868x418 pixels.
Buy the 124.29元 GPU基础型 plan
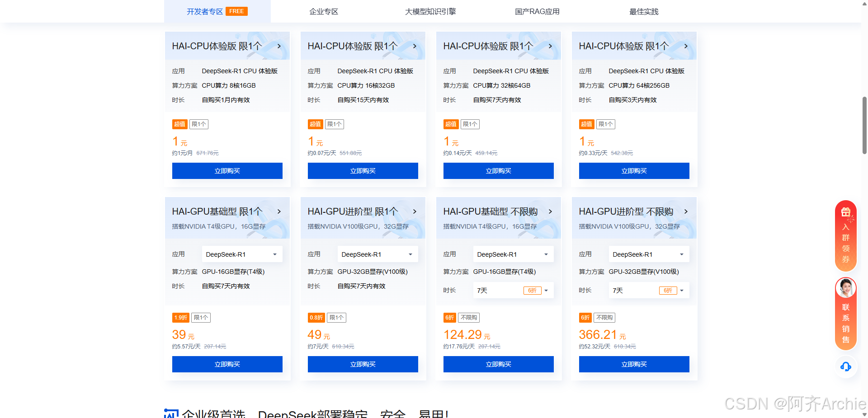(499, 364)
